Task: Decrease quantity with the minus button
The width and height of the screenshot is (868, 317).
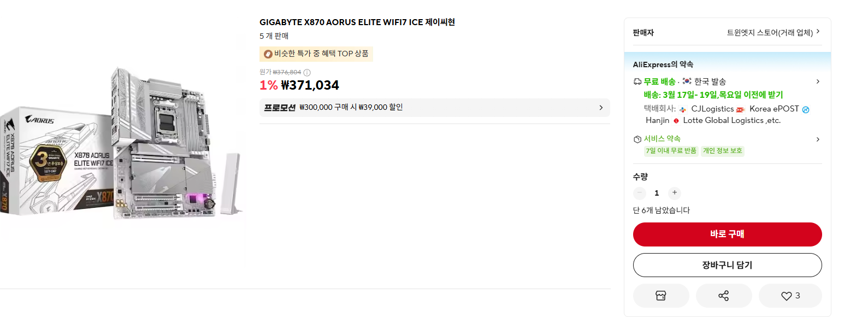Action: tap(640, 193)
